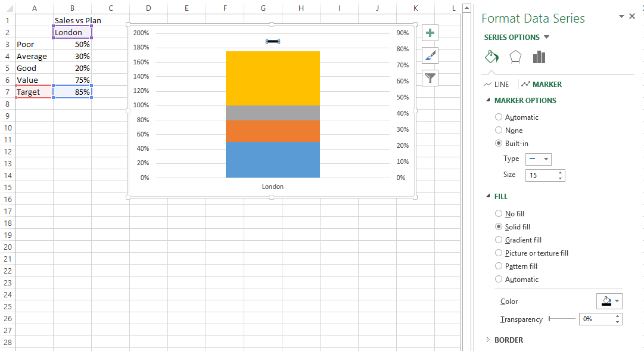Click the orange Average bar segment
This screenshot has height=351, width=644.
273,131
